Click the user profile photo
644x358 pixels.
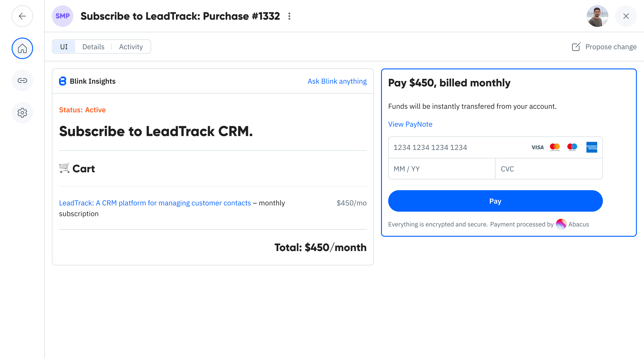(x=597, y=16)
